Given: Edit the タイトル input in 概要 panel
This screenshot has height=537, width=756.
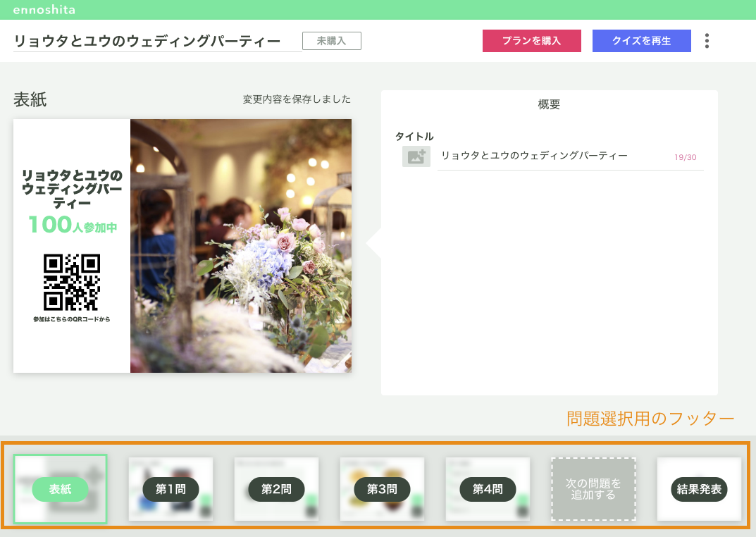Looking at the screenshot, I should coord(571,156).
